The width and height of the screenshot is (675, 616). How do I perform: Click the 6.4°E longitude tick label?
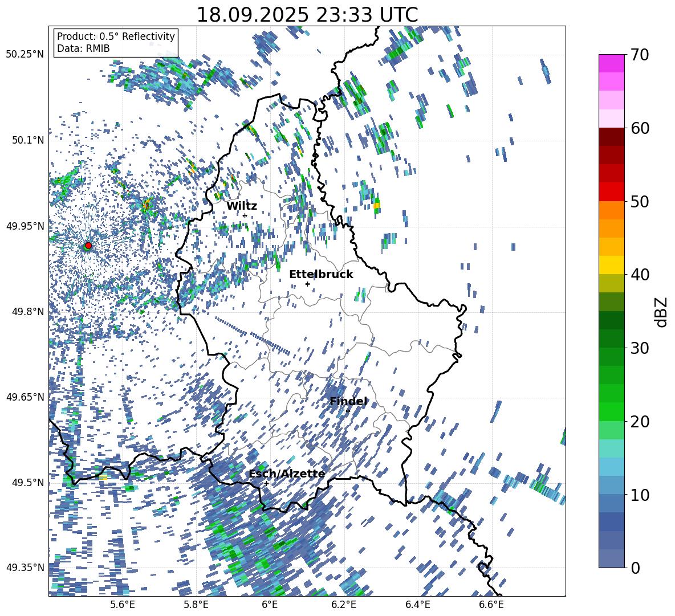point(418,605)
